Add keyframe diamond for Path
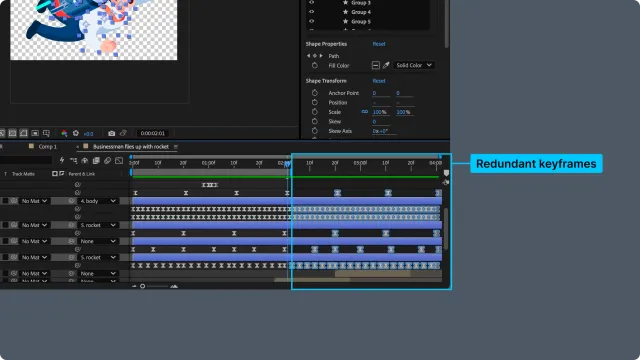This screenshot has width=640, height=360. coord(315,56)
